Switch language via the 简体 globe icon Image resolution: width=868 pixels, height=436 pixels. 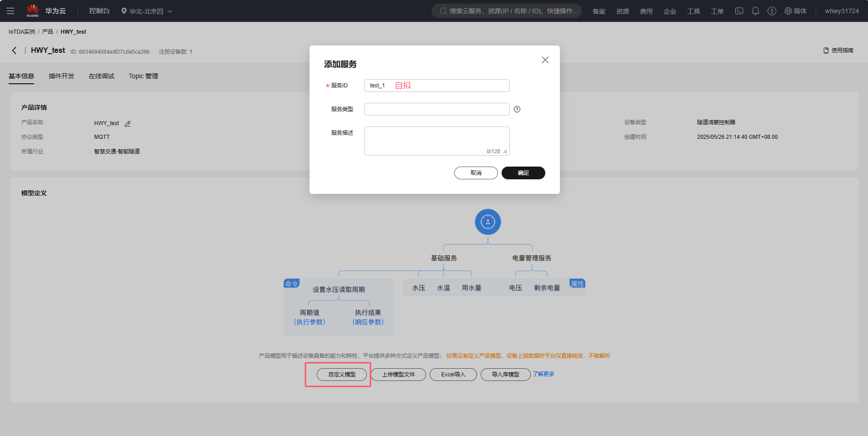pyautogui.click(x=796, y=11)
